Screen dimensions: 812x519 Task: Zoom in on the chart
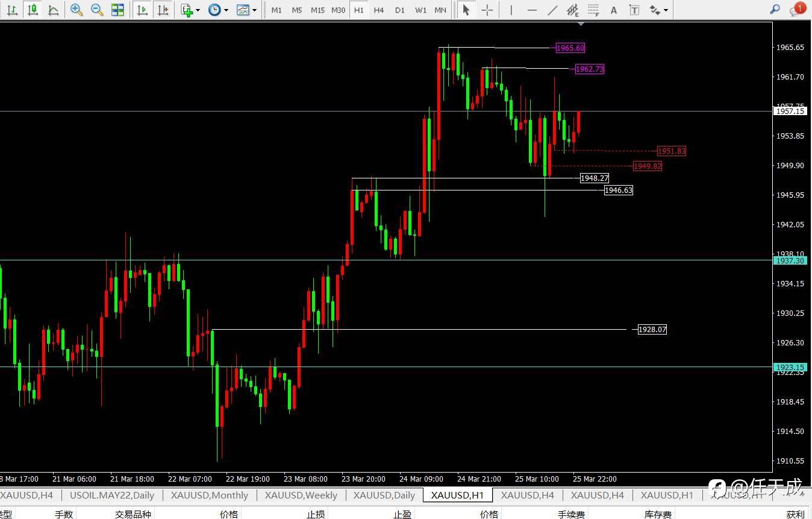tap(77, 10)
